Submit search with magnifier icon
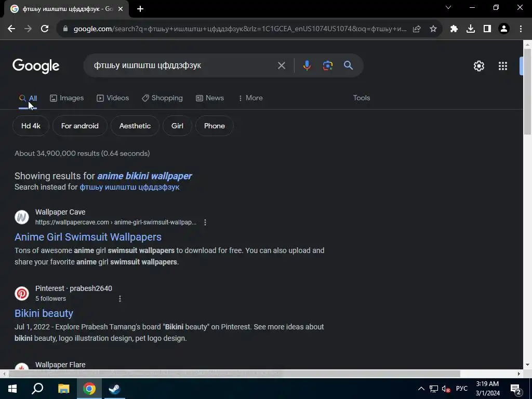 [348, 65]
